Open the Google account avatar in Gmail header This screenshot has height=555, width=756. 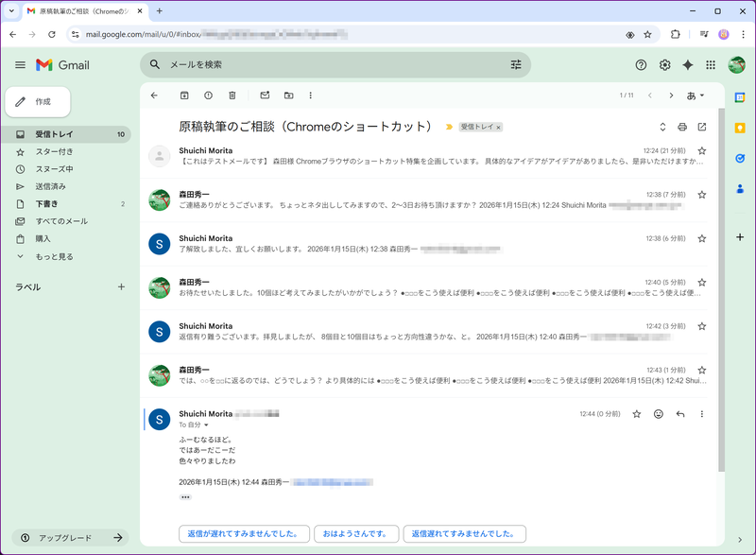pyautogui.click(x=737, y=64)
